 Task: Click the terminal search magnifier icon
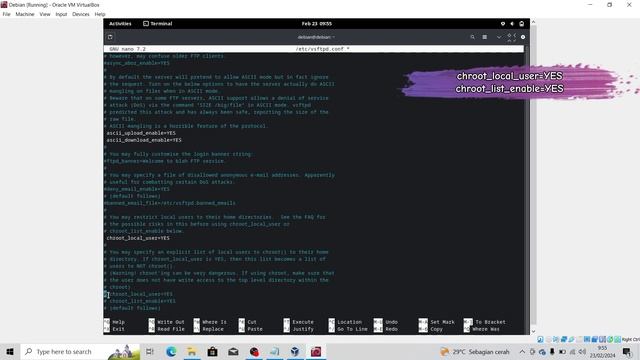473,37
